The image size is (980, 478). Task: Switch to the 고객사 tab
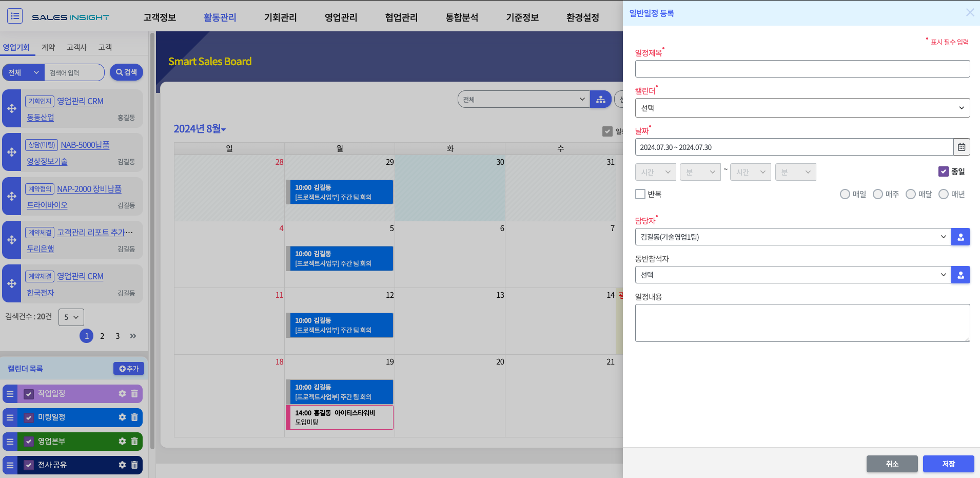pos(76,47)
